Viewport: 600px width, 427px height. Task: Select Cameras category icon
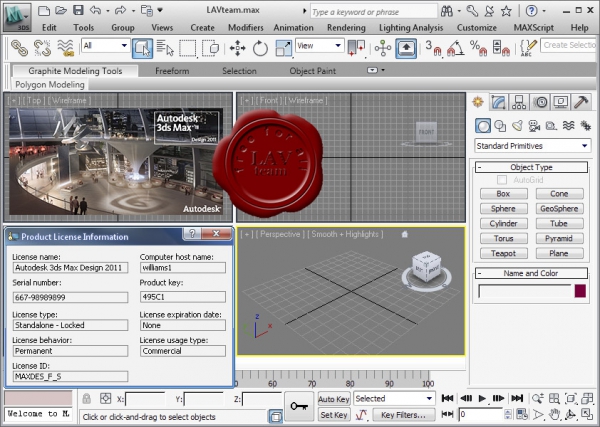tap(534, 125)
